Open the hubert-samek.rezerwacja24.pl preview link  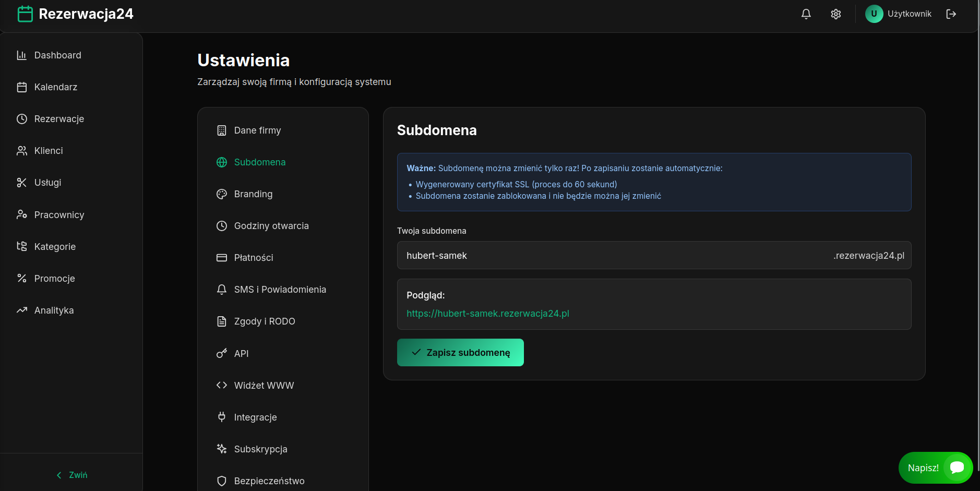[487, 314]
